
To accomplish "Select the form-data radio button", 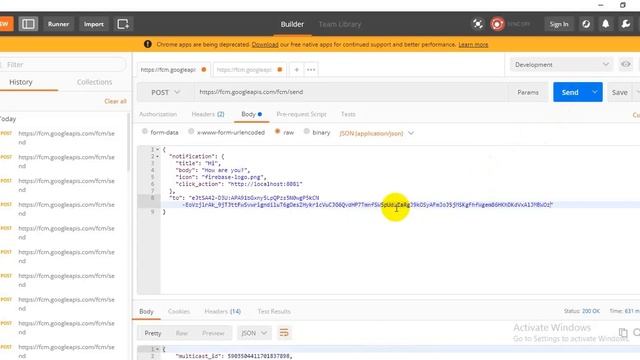I will 145,132.
